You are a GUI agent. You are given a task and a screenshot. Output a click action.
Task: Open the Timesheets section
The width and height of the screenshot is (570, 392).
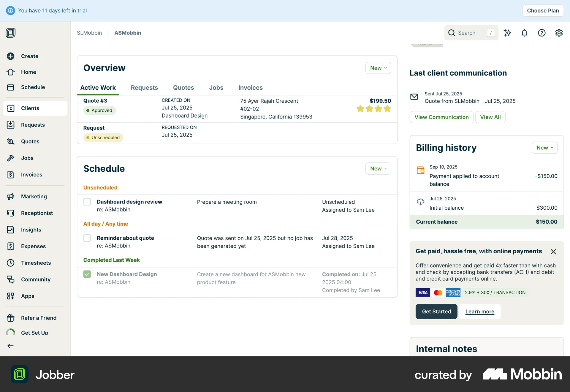(36, 263)
